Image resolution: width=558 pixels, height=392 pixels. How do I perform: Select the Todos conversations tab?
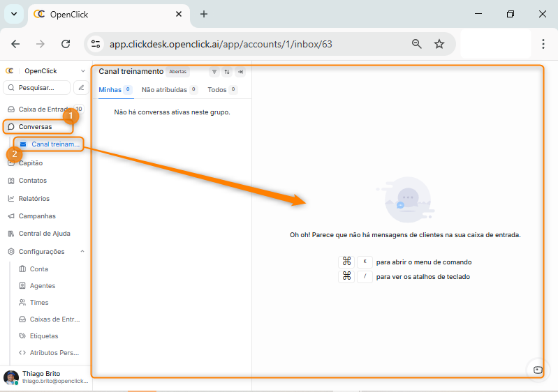217,90
